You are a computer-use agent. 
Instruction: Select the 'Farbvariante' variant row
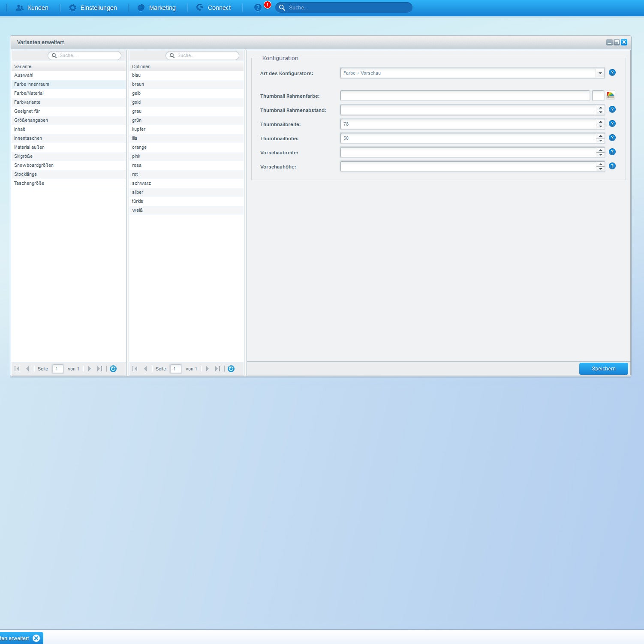click(69, 102)
